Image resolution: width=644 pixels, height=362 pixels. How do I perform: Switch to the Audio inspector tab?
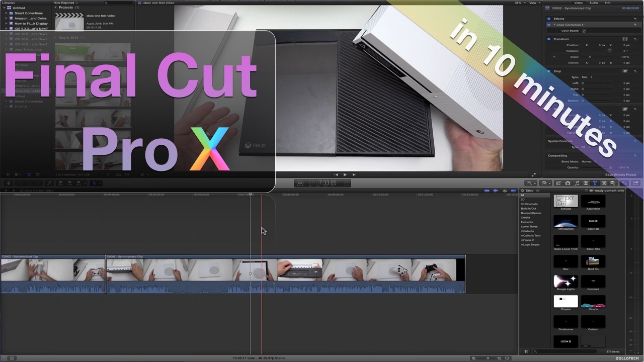(593, 3)
